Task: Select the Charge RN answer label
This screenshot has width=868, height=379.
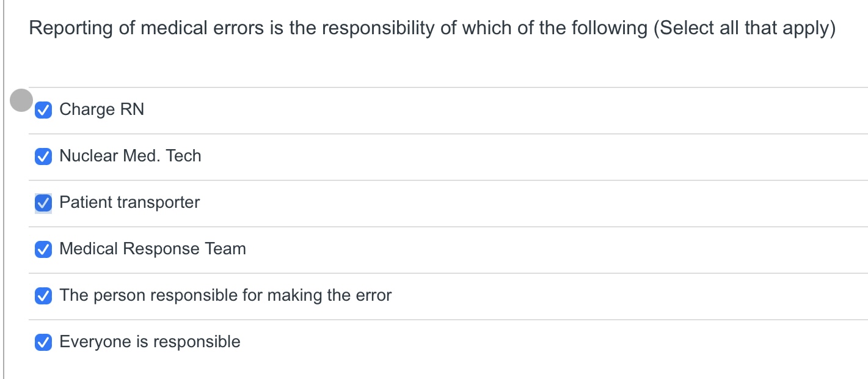Action: [x=101, y=109]
